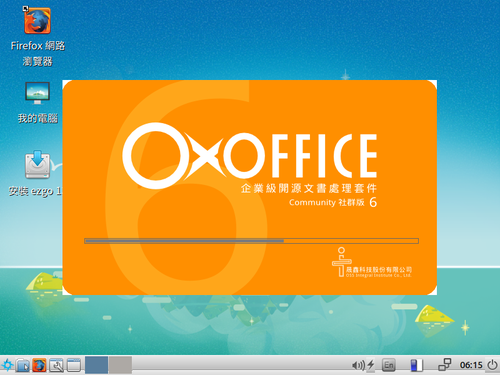The width and height of the screenshot is (500, 375).
Task: Click the show desktop window icon
Action: click(x=74, y=365)
